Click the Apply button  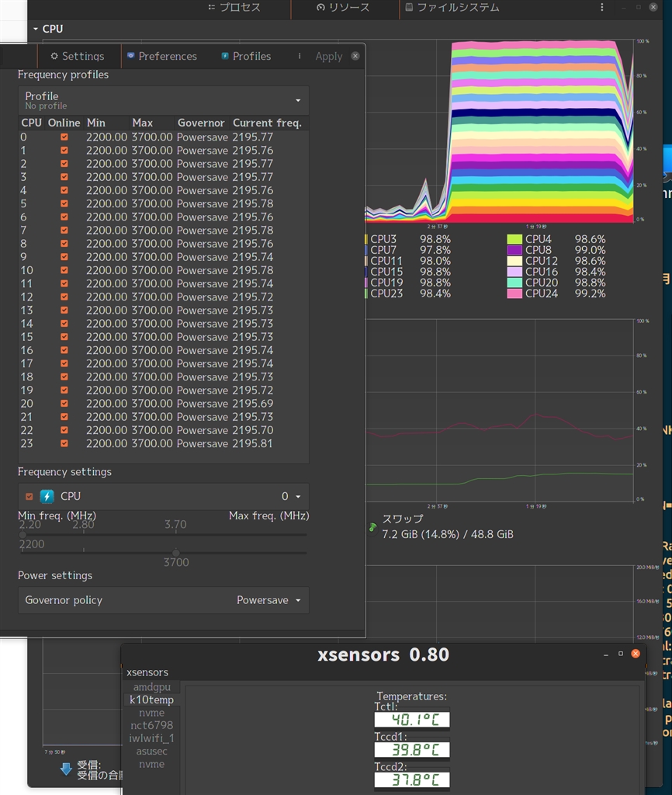[x=328, y=57]
